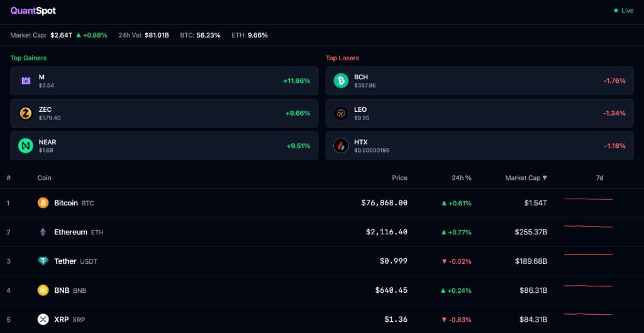Click the Tether logo icon in the table
644x333 pixels.
click(43, 261)
